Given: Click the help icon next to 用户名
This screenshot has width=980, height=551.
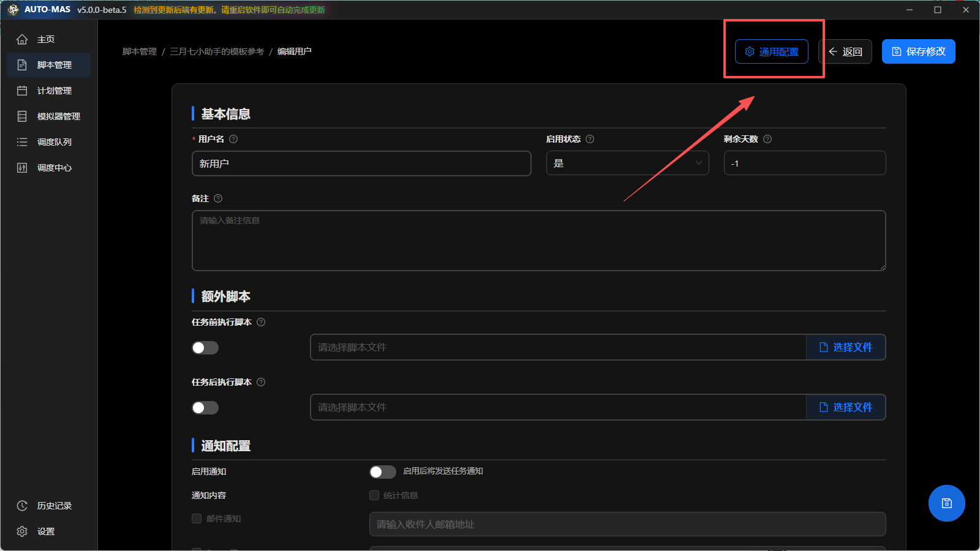Looking at the screenshot, I should click(233, 139).
